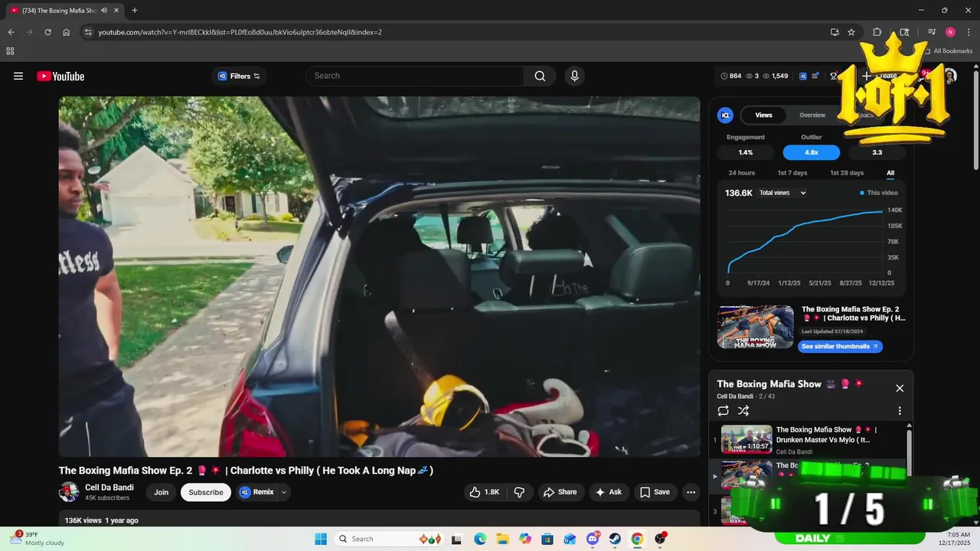Dislike the video
The height and width of the screenshot is (551, 980).
point(519,492)
